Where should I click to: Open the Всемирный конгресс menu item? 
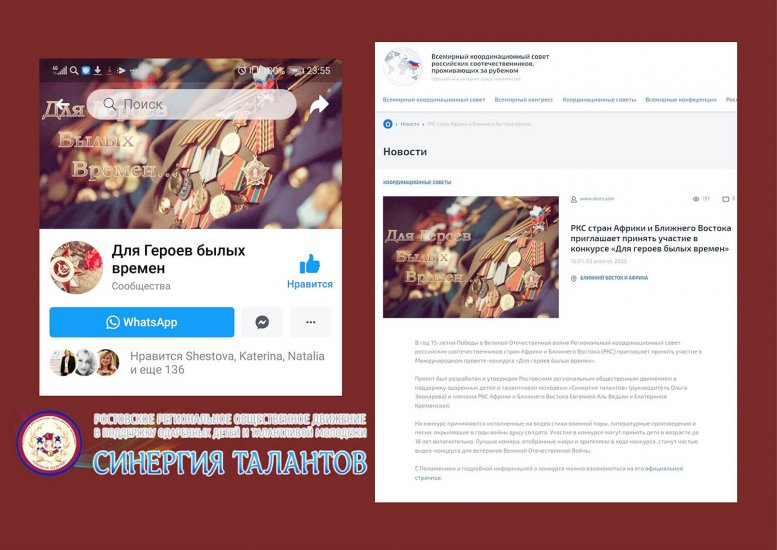coord(524,100)
